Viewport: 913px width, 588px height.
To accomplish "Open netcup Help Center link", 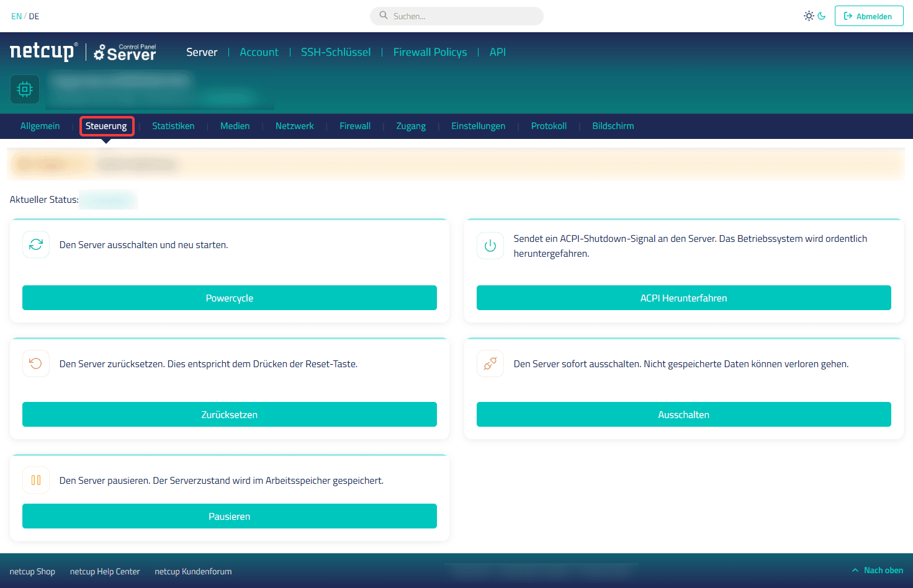I will [105, 571].
